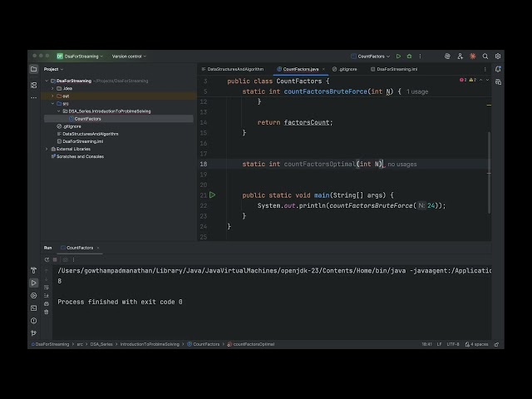Change LF line separator in status bar
532x399 pixels.
click(439, 344)
